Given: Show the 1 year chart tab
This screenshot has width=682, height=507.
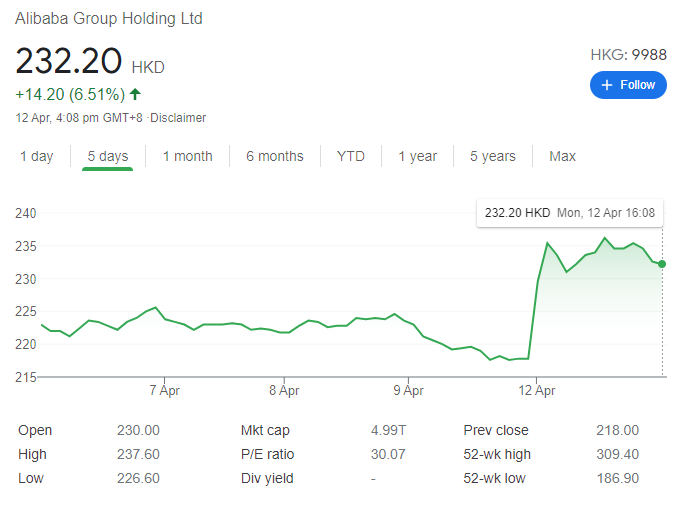Looking at the screenshot, I should (418, 156).
